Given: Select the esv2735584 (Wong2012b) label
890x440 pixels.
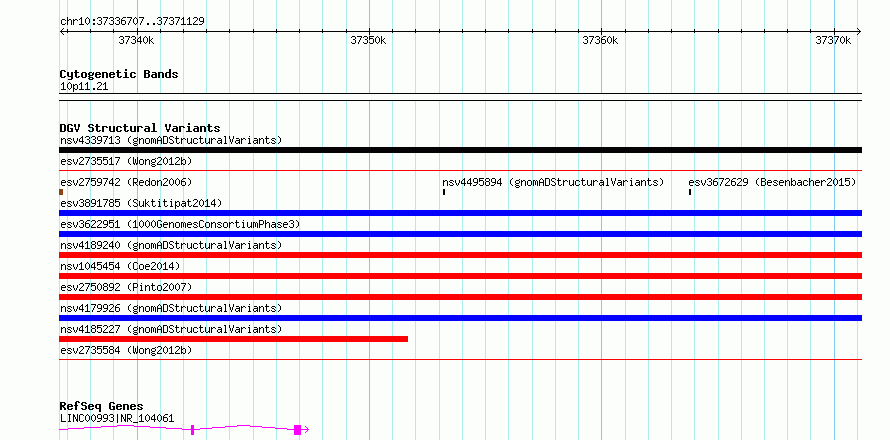Looking at the screenshot, I should click(126, 350).
